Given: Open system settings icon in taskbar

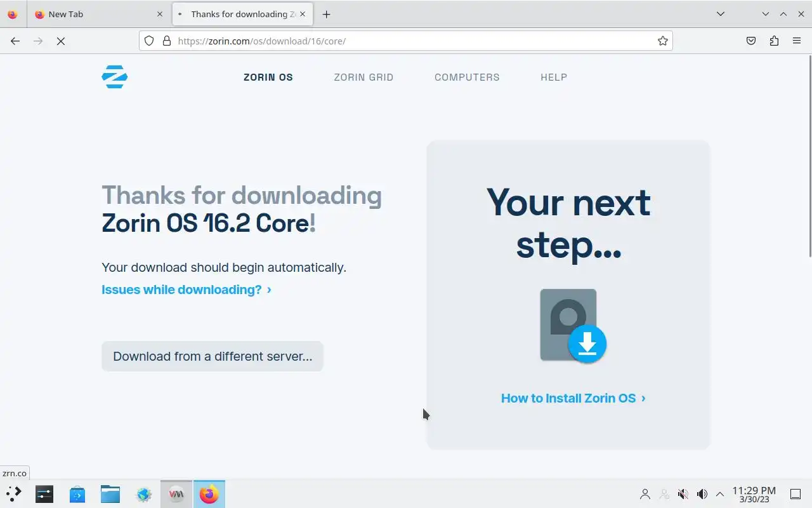Looking at the screenshot, I should [x=44, y=493].
